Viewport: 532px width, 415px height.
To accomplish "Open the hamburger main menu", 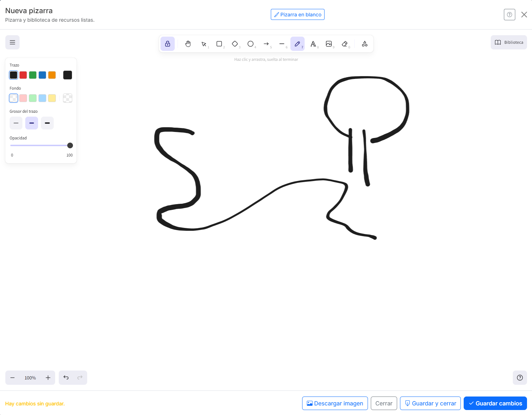I will 12,42.
